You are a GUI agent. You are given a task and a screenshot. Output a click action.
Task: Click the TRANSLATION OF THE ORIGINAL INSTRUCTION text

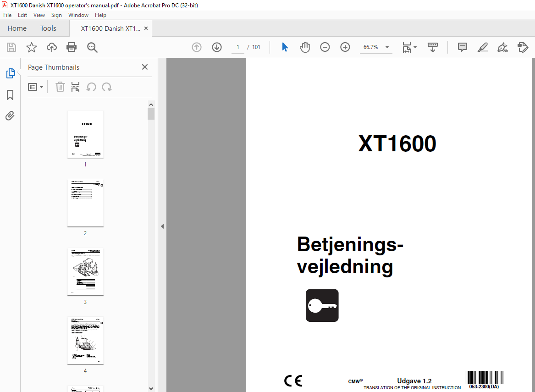[412, 387]
